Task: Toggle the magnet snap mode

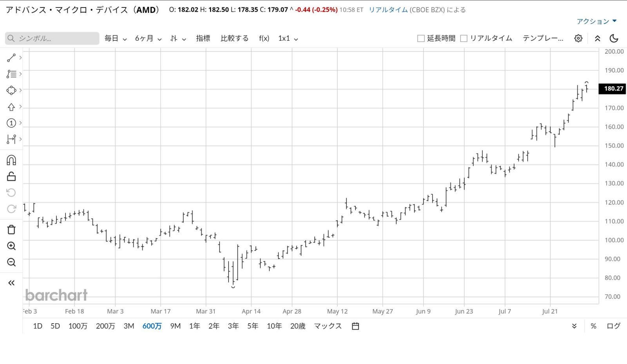Action: 11,160
